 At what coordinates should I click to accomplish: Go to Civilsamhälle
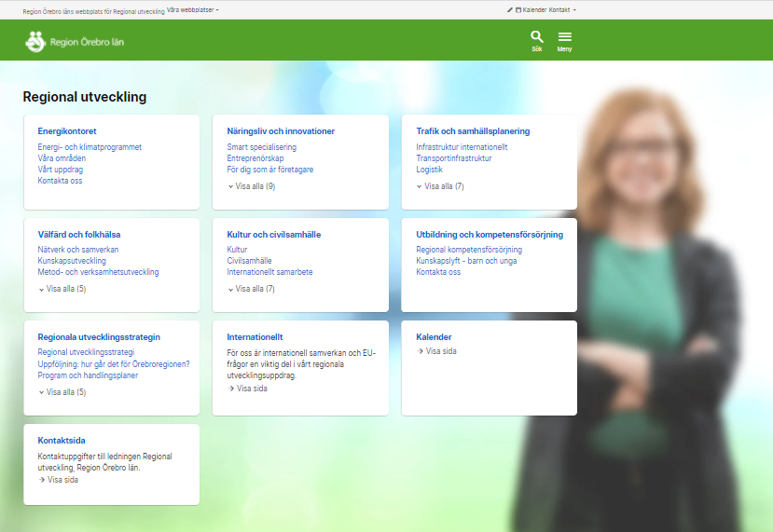tap(250, 261)
